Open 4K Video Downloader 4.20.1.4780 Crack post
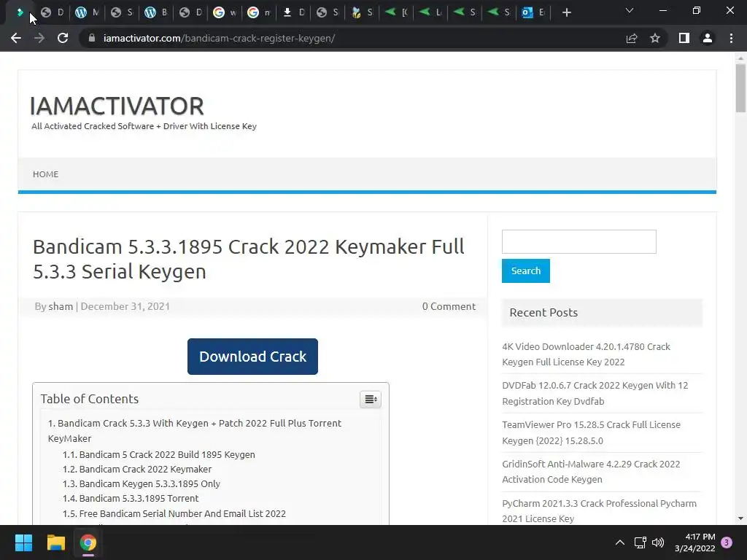This screenshot has height=560, width=747. point(586,354)
